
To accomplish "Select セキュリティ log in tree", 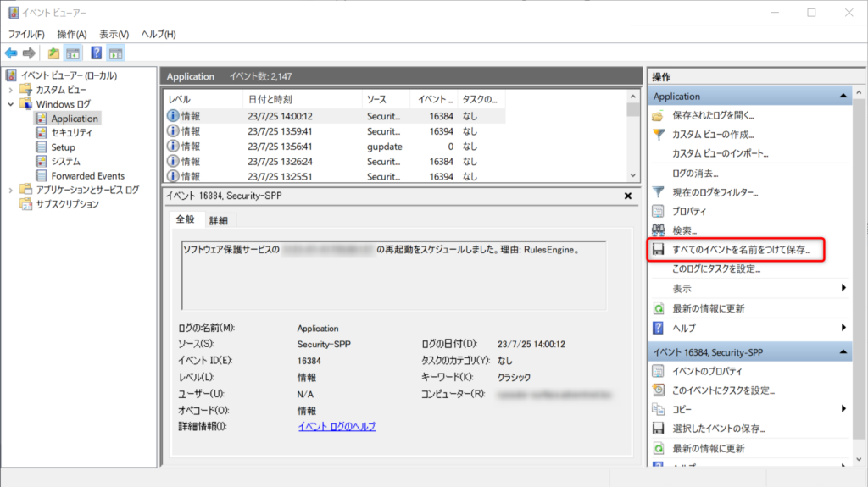I will point(71,133).
